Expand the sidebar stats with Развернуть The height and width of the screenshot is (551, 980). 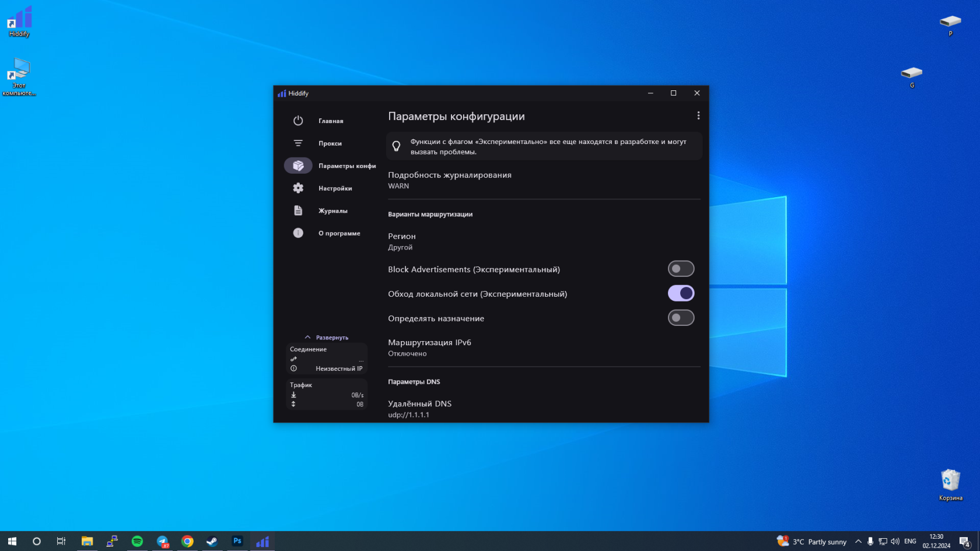click(x=327, y=338)
